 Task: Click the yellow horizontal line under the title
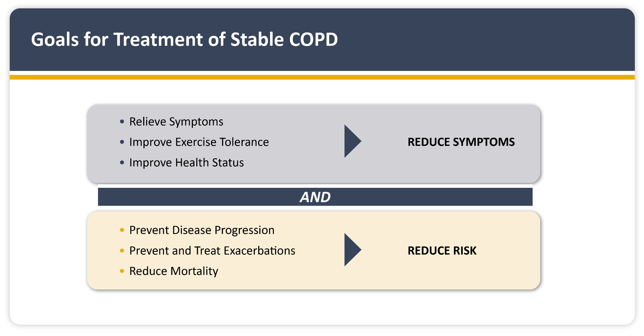coord(322,77)
